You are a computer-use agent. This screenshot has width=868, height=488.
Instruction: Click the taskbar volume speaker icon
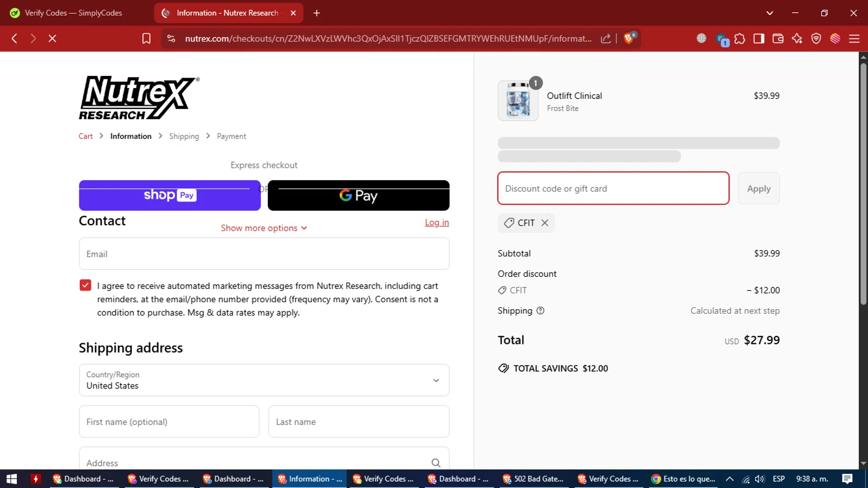pos(760,479)
